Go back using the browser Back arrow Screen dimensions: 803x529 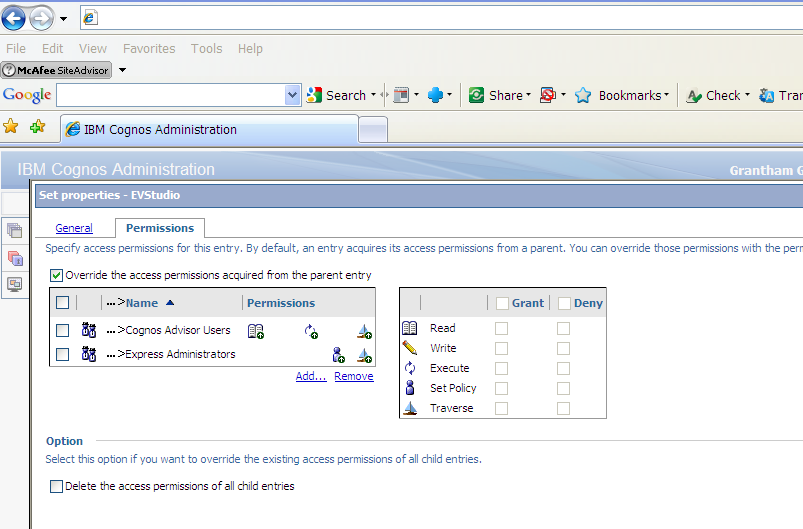pyautogui.click(x=13, y=18)
